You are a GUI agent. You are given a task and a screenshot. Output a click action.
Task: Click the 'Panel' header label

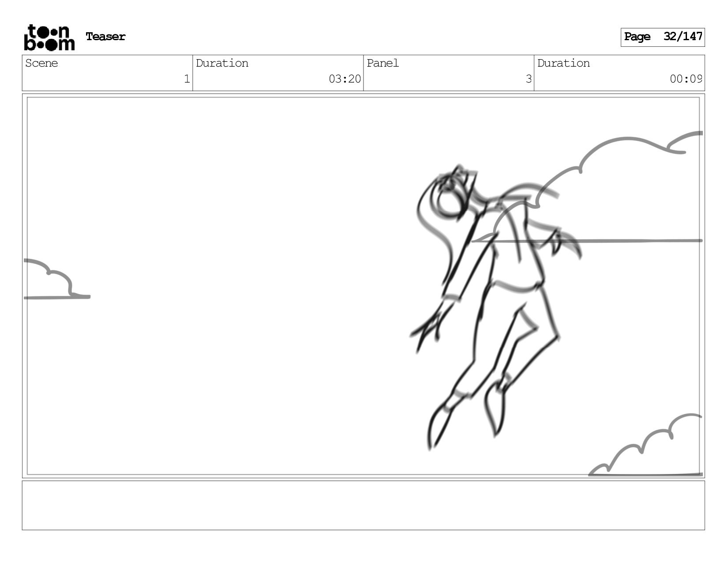tap(383, 63)
